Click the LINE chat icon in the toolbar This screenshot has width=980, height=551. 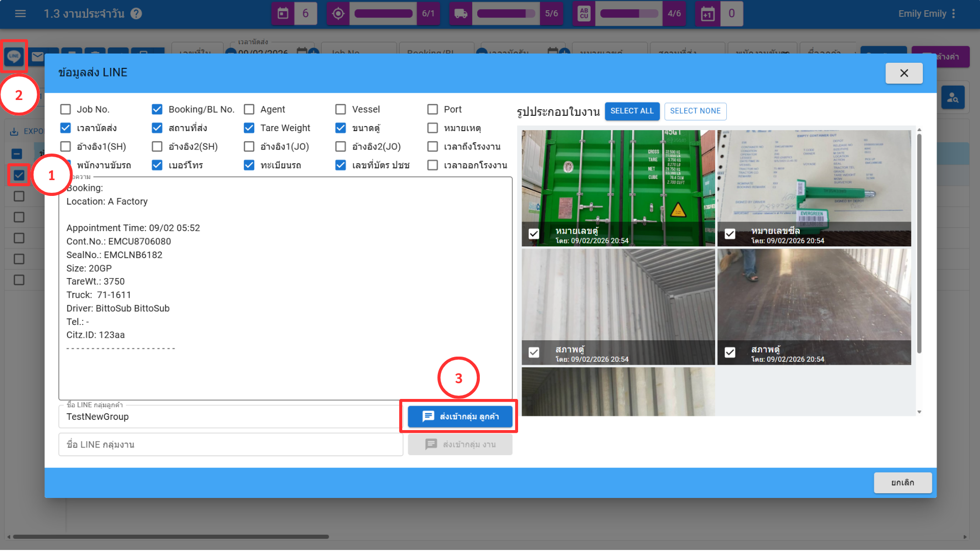pos(14,56)
